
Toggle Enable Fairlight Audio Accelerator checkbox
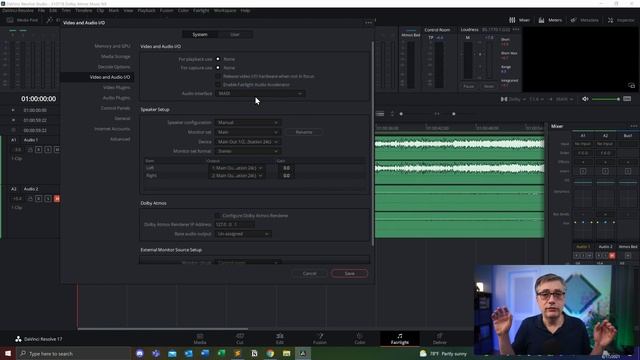[218, 85]
